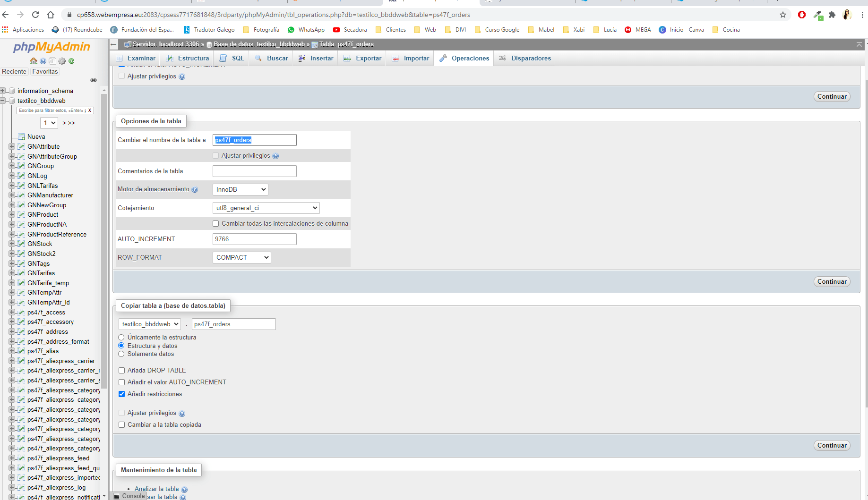The image size is (868, 500).
Task: Open the phpMyAdmin documentation help icon
Action: point(43,61)
